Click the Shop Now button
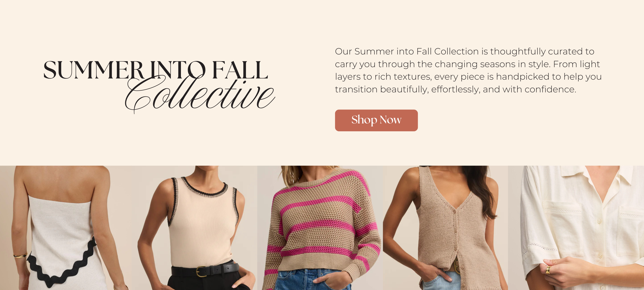The image size is (644, 290). click(x=376, y=120)
